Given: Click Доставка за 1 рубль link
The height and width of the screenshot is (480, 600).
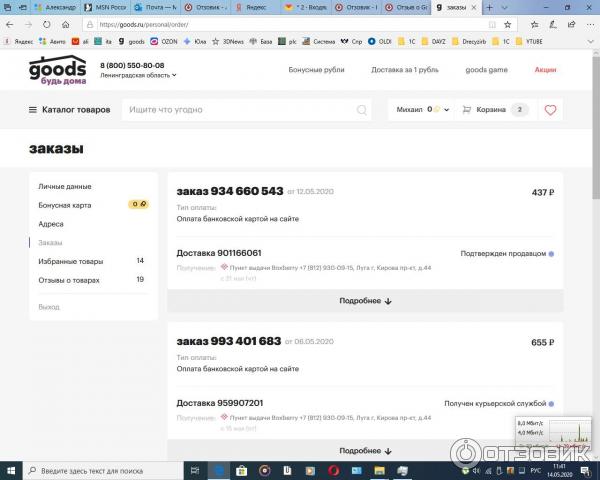Looking at the screenshot, I should coord(405,70).
